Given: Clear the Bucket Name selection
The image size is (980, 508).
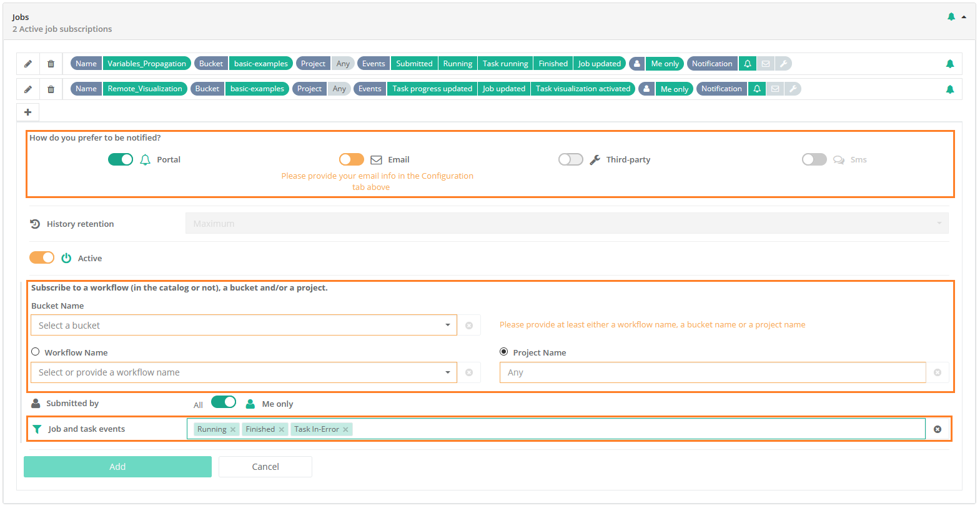Looking at the screenshot, I should coord(469,326).
